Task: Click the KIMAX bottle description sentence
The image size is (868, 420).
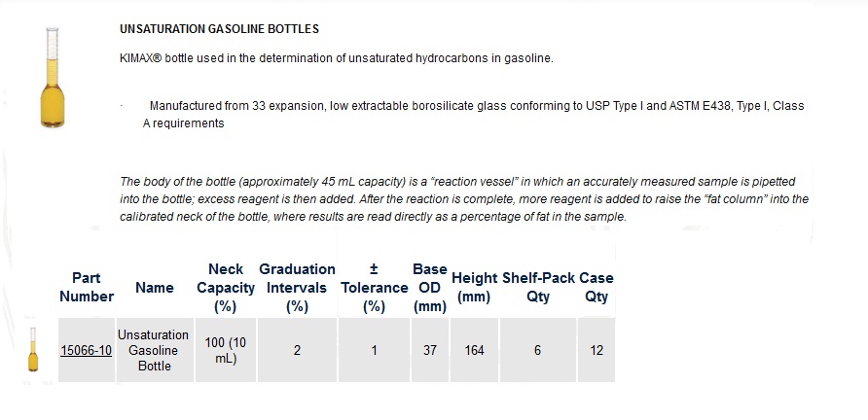Action: click(337, 58)
